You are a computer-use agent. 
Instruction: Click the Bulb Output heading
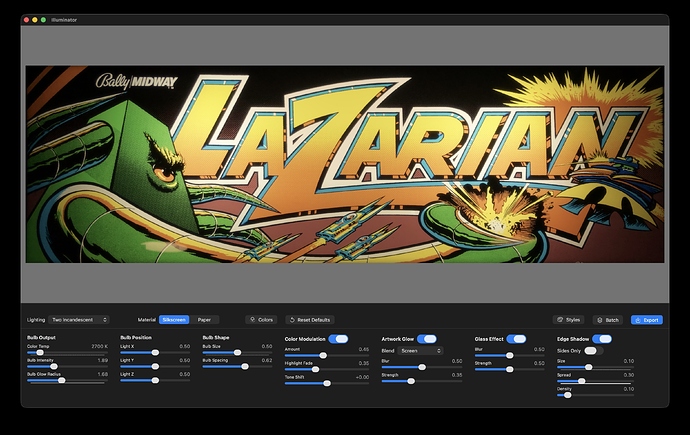pyautogui.click(x=41, y=337)
